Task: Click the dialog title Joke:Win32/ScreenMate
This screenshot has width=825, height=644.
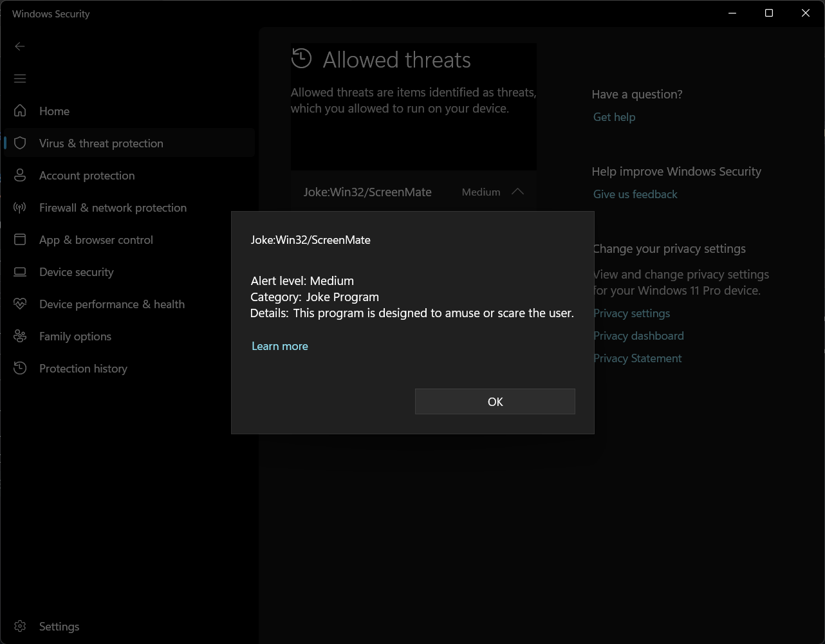Action: point(311,240)
